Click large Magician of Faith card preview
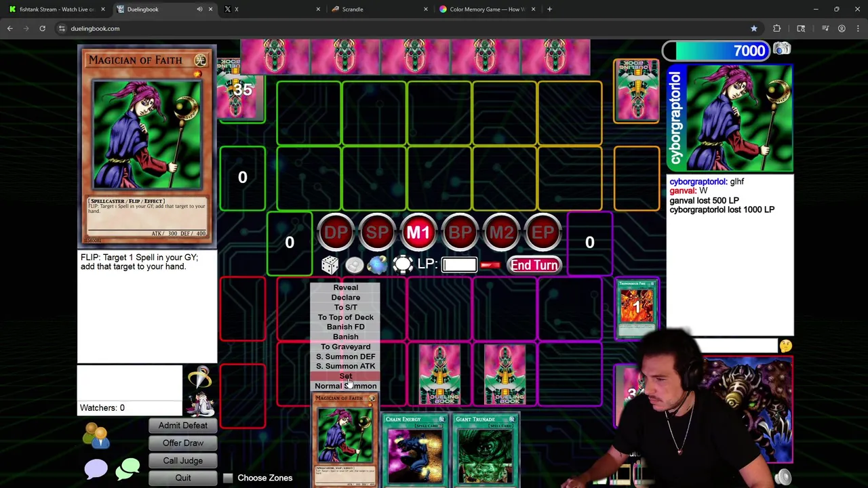 click(x=147, y=146)
